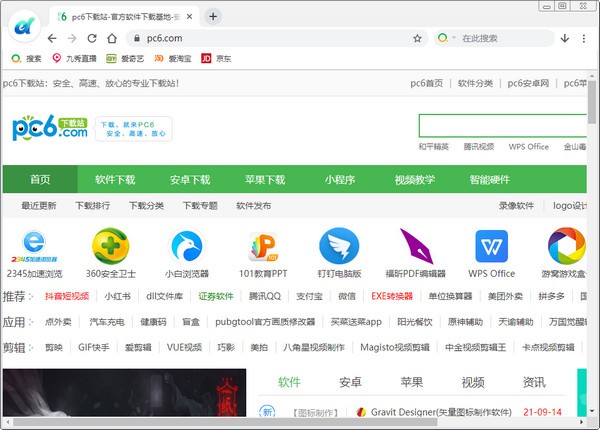Open the 九秀直播 bookmark
Image resolution: width=600 pixels, height=430 pixels.
74,59
